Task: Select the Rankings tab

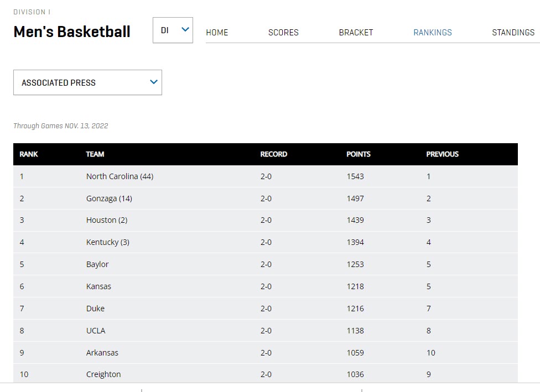Action: click(433, 33)
